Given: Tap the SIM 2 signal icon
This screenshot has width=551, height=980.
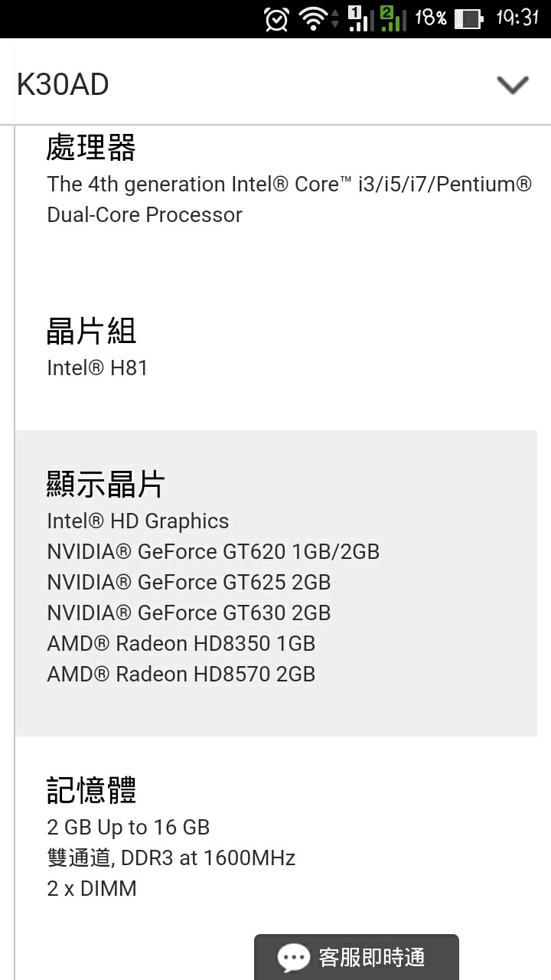Looking at the screenshot, I should click(393, 18).
